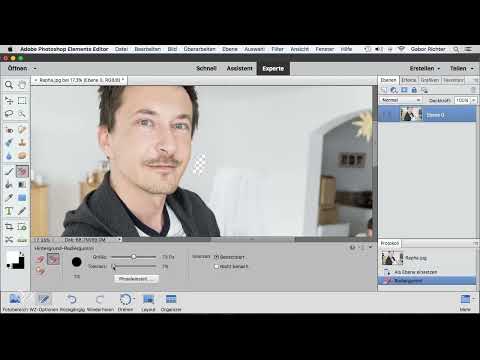Viewport: 480px width, 360px height.
Task: Click the Undo (Rückgängig) button
Action: [x=72, y=302]
